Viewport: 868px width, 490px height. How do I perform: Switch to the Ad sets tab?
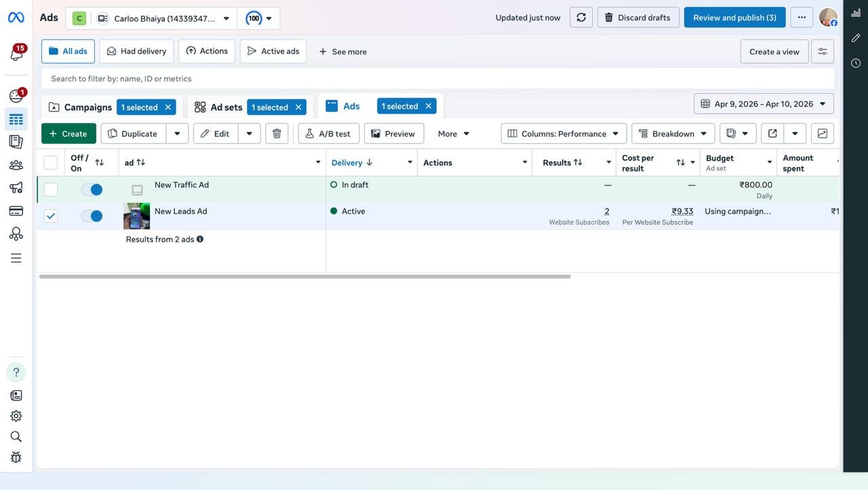point(226,107)
